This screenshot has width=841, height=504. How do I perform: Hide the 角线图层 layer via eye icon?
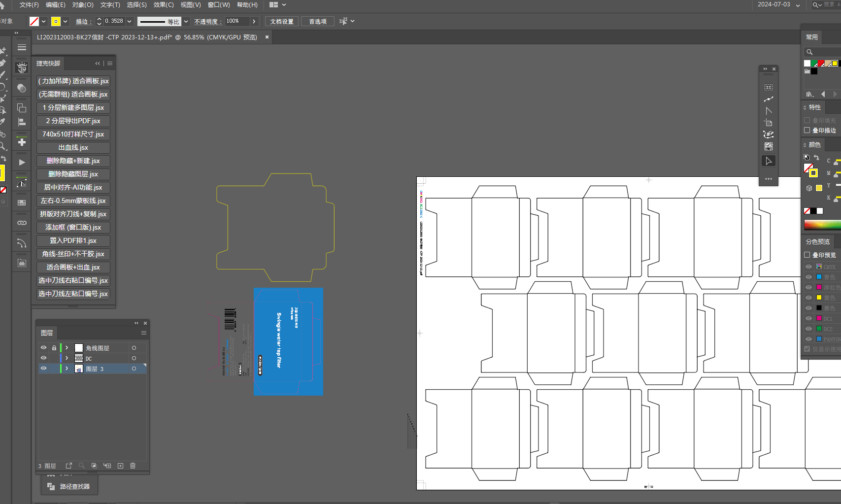click(44, 348)
